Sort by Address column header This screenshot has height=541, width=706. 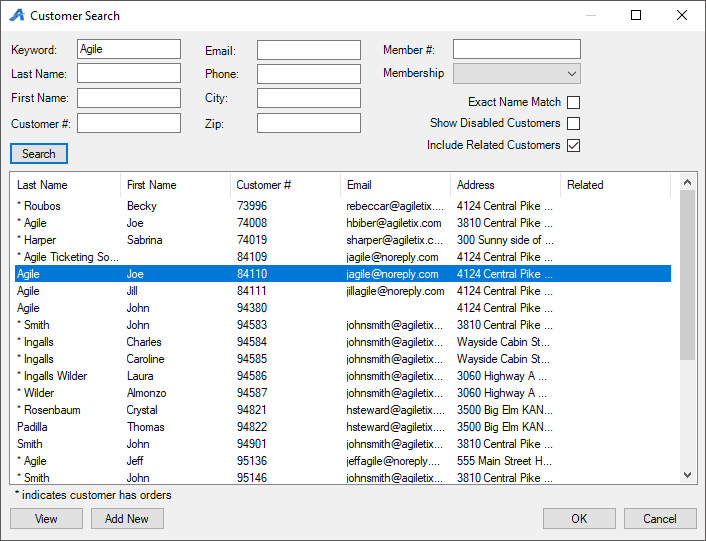[505, 185]
